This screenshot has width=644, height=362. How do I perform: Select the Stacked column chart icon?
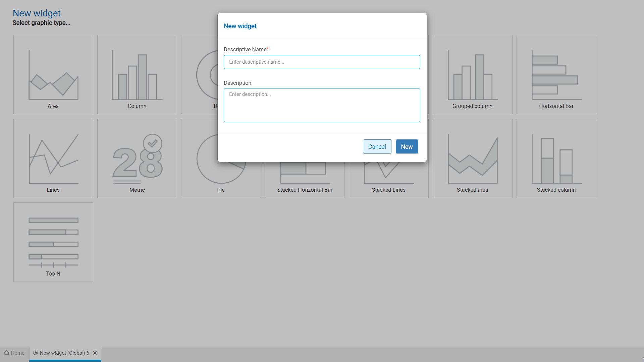click(x=556, y=158)
